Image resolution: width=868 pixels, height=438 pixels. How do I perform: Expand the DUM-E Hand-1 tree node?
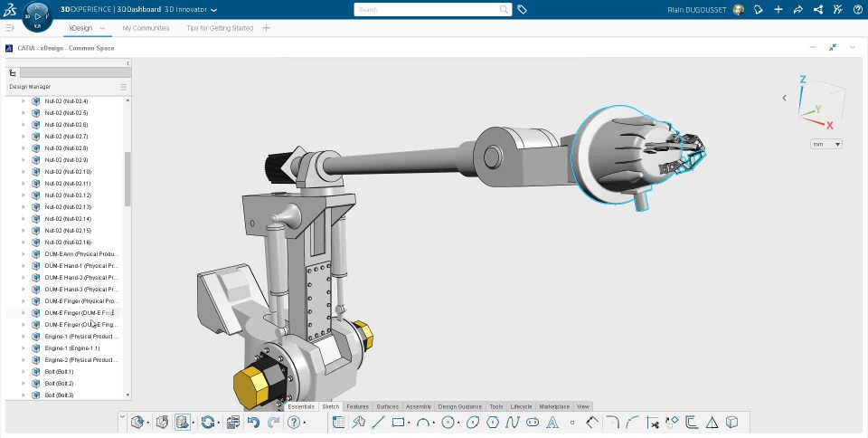coord(24,266)
